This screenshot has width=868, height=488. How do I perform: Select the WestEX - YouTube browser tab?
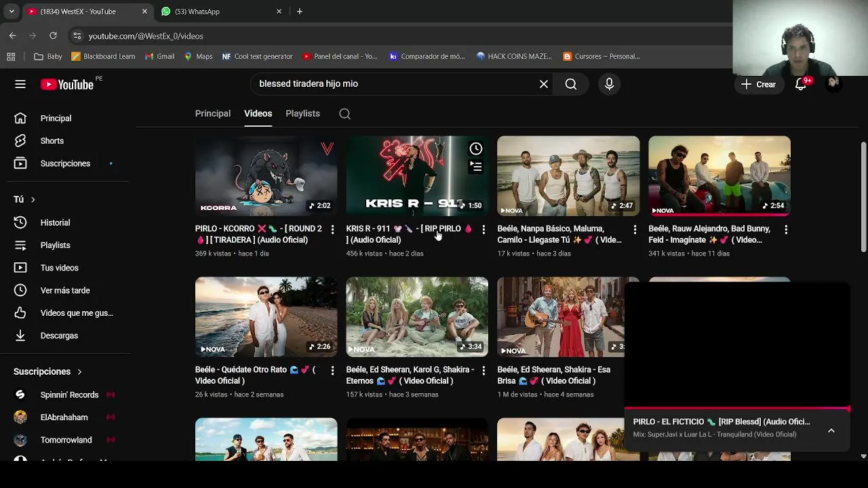(x=87, y=12)
